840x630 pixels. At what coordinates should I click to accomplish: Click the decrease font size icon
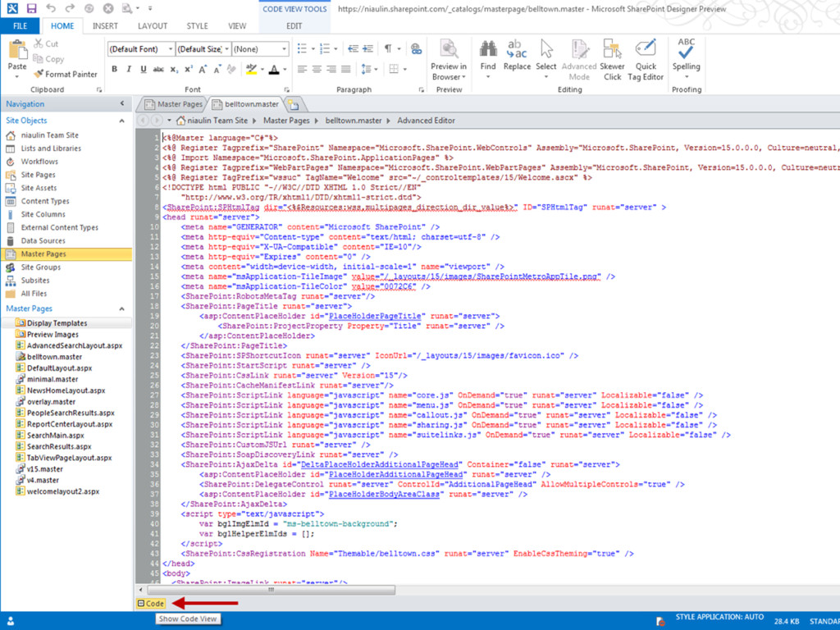(x=217, y=69)
